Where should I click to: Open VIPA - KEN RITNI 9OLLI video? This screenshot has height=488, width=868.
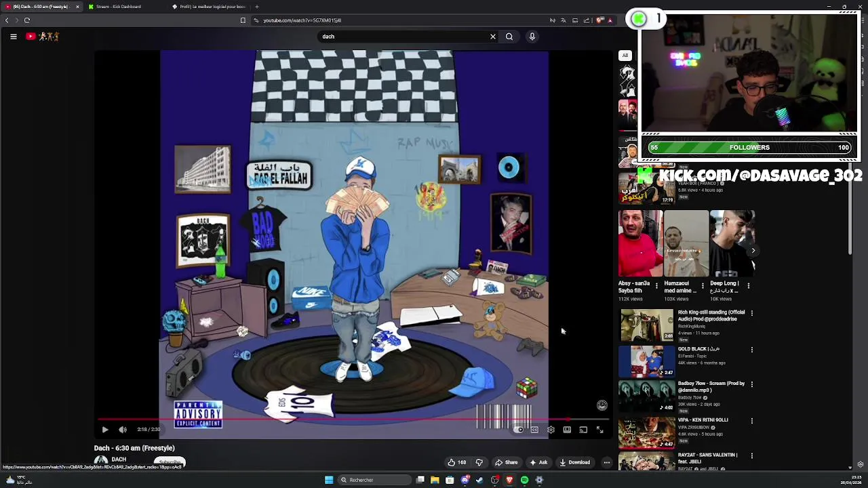coord(647,432)
